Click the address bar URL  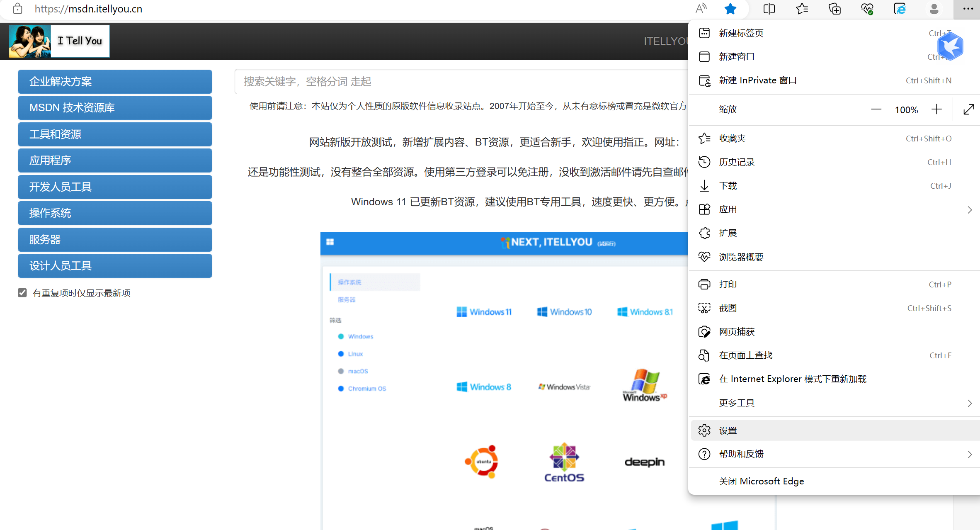tap(88, 9)
